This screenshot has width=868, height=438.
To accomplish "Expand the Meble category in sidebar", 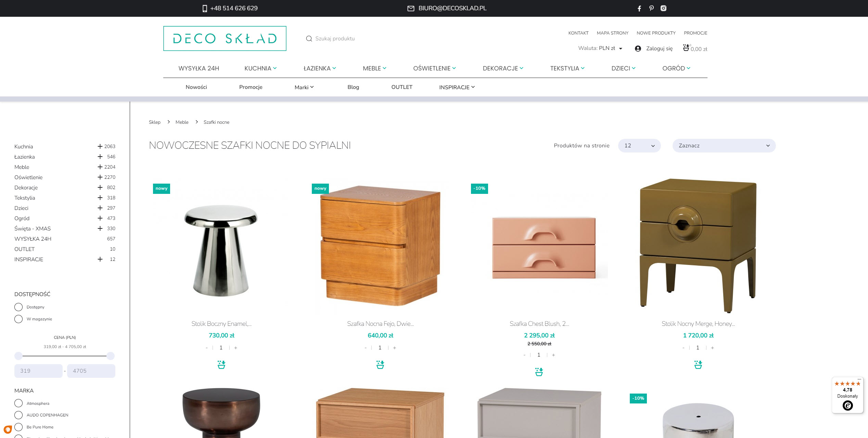I will 100,167.
